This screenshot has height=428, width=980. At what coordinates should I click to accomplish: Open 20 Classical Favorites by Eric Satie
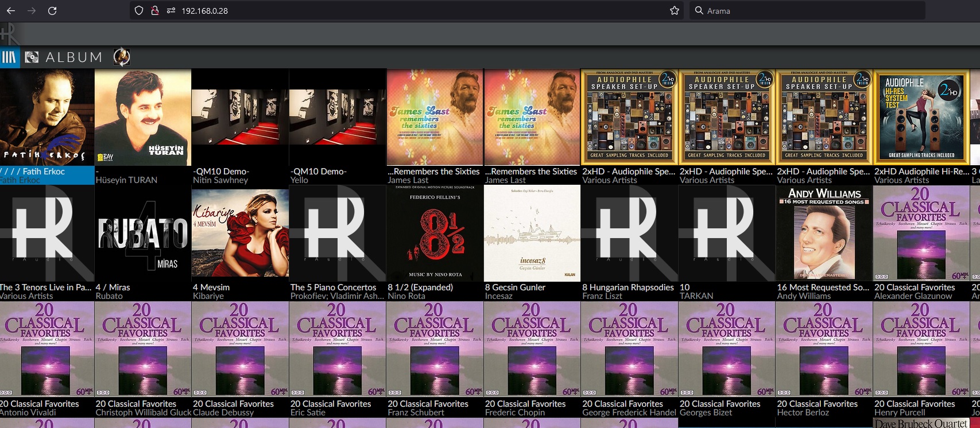338,350
